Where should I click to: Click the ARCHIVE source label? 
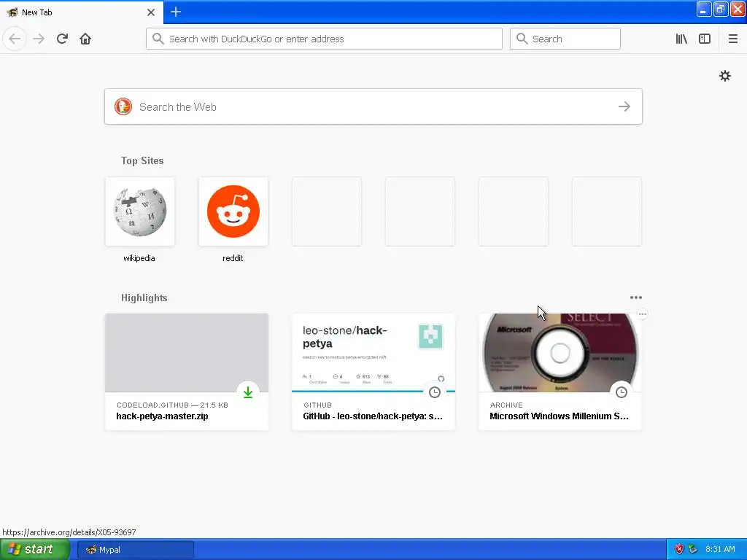[506, 405]
